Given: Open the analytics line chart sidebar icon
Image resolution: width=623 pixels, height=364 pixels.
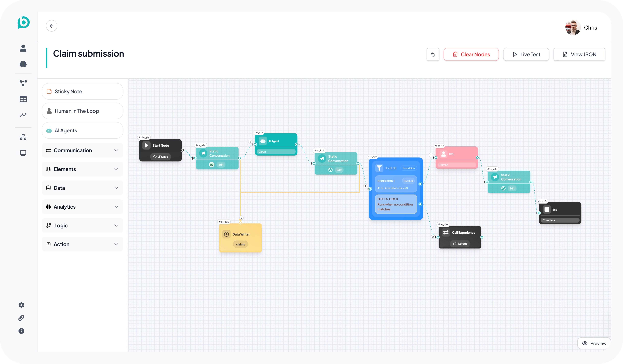Looking at the screenshot, I should [23, 115].
